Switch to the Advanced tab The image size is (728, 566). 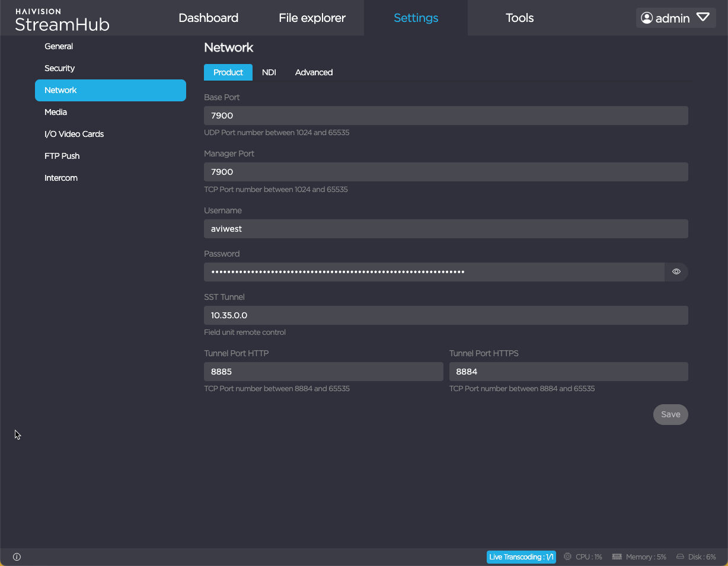(314, 72)
